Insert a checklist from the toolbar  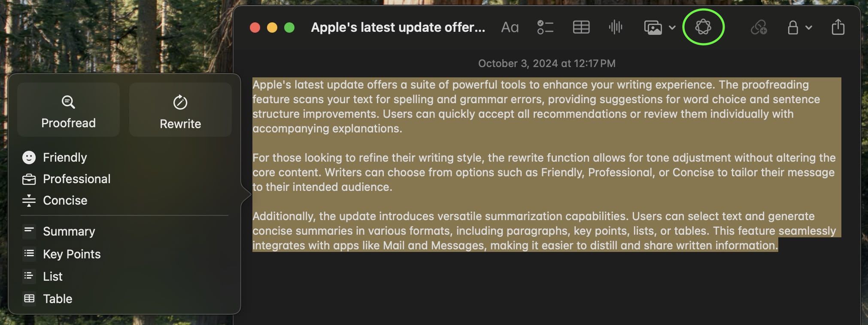click(x=545, y=27)
